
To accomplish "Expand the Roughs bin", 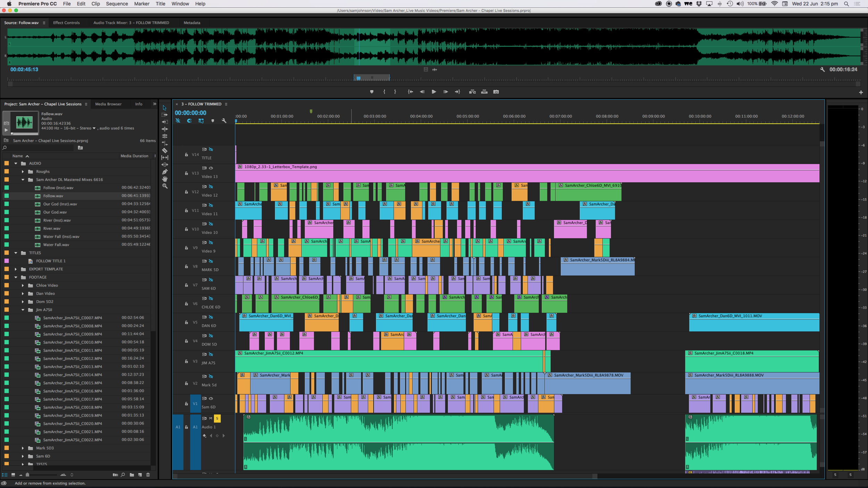I will click(x=23, y=171).
